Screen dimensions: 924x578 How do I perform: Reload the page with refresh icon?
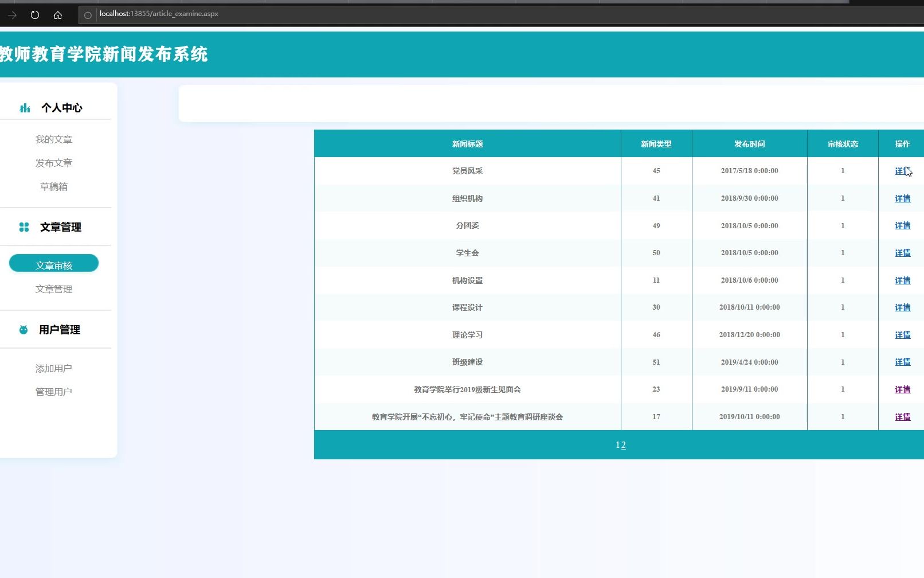click(35, 15)
